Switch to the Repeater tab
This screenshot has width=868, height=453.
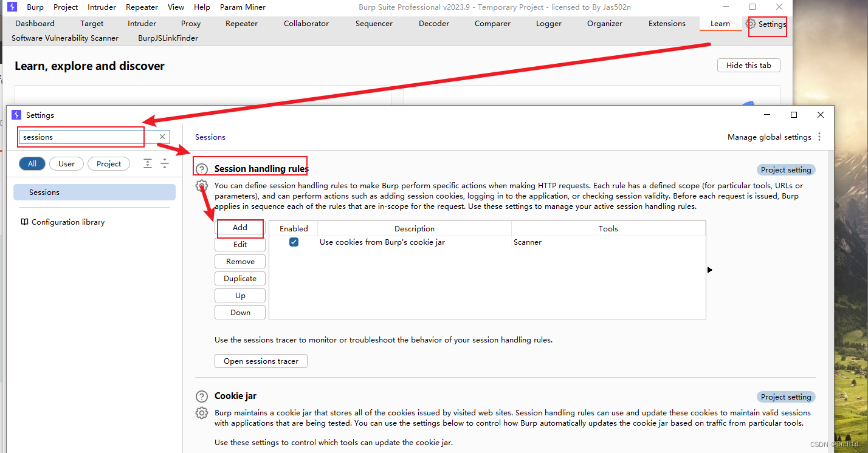[241, 24]
